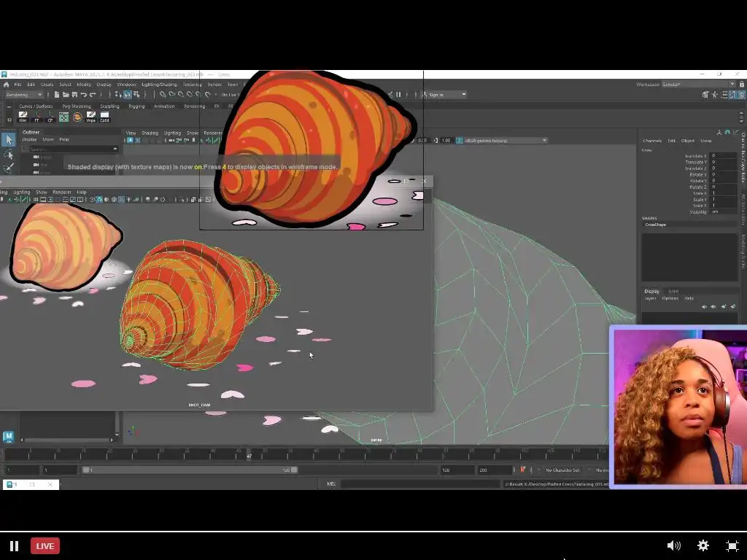
Task: Toggle textured display icon in floating panel toolbar
Action: click(x=122, y=200)
